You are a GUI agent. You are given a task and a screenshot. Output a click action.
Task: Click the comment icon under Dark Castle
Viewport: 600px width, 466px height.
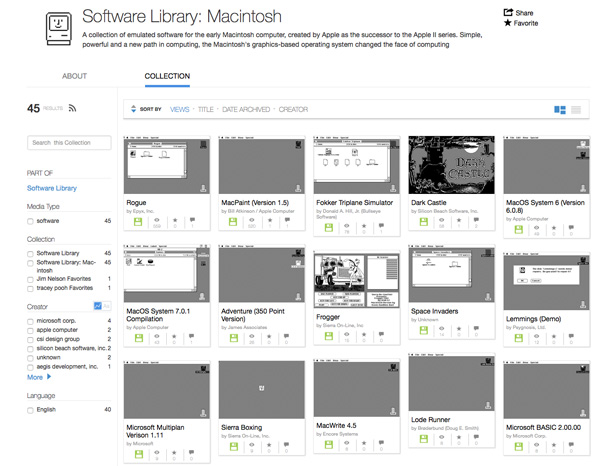click(476, 220)
